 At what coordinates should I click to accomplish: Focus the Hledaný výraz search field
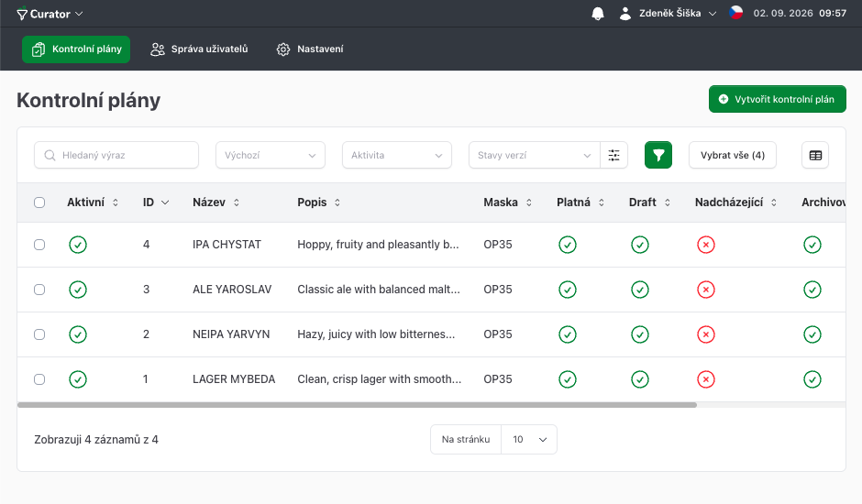pyautogui.click(x=116, y=155)
